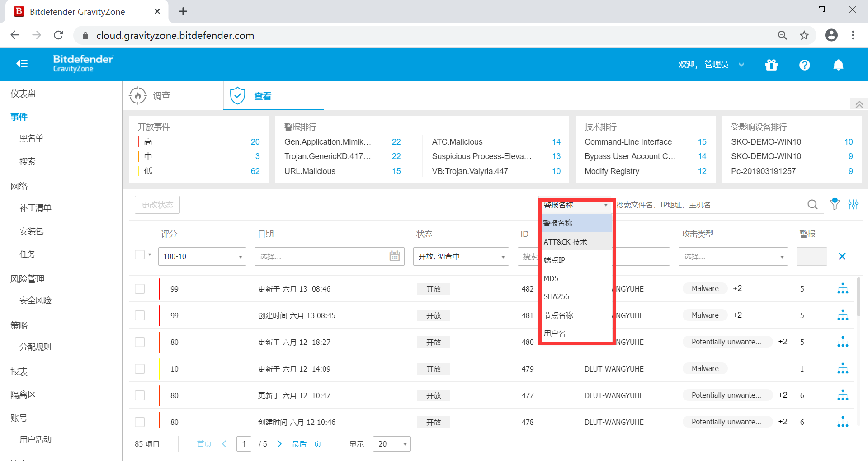Image resolution: width=868 pixels, height=461 pixels.
Task: Select checkbox for incident 480 row
Action: point(140,342)
